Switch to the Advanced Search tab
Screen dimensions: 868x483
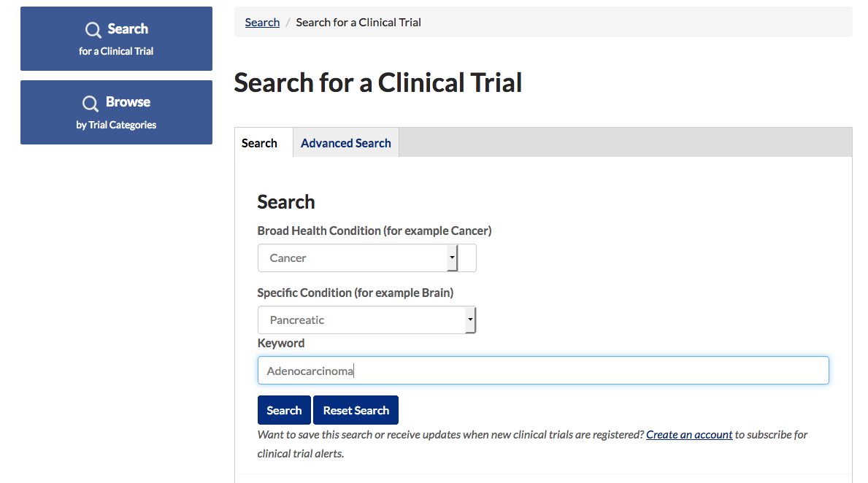pyautogui.click(x=345, y=143)
